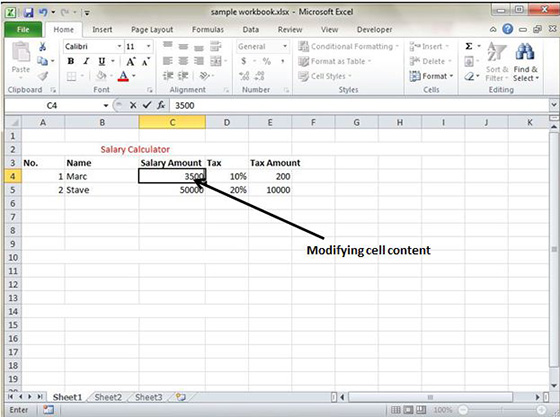560x417 pixels.
Task: Click Increase Indent icon
Action: tap(183, 76)
